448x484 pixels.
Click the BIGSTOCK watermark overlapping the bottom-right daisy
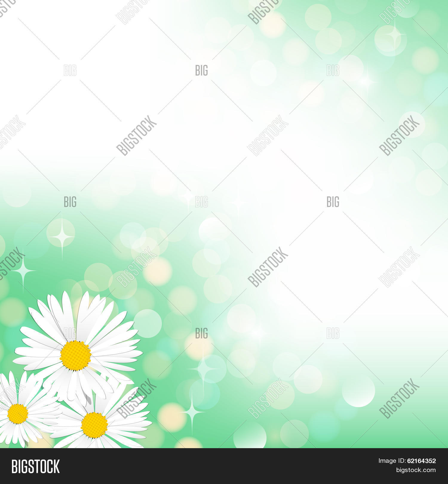(137, 398)
